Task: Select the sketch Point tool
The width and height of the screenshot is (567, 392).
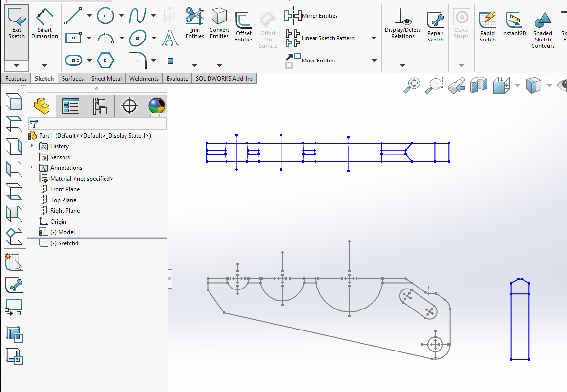Action: coord(170,61)
